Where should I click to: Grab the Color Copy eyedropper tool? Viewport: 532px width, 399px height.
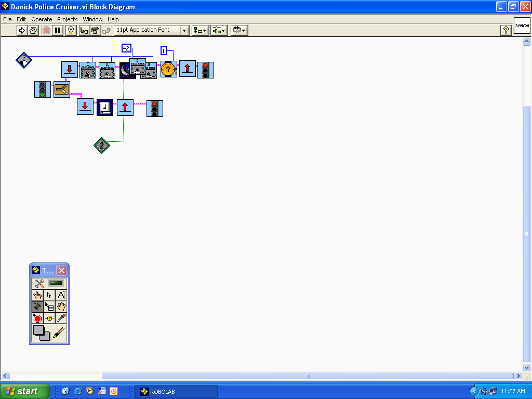pyautogui.click(x=61, y=318)
